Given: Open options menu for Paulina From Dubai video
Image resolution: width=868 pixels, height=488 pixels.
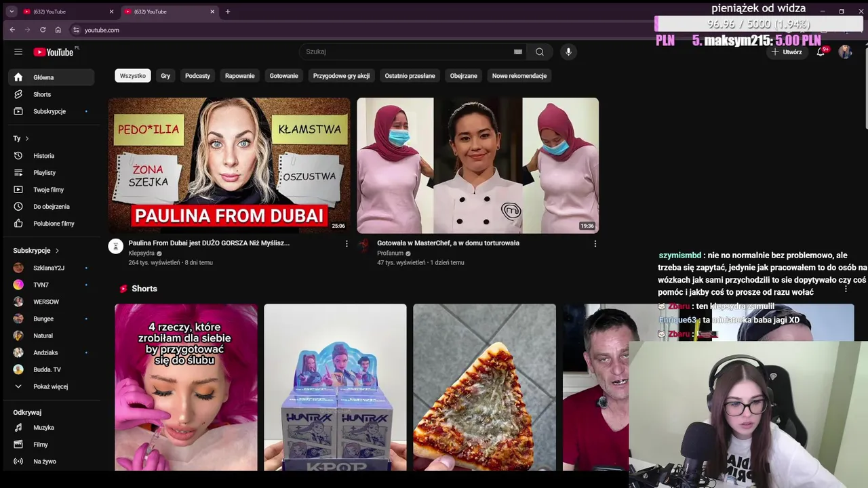Looking at the screenshot, I should pyautogui.click(x=347, y=243).
